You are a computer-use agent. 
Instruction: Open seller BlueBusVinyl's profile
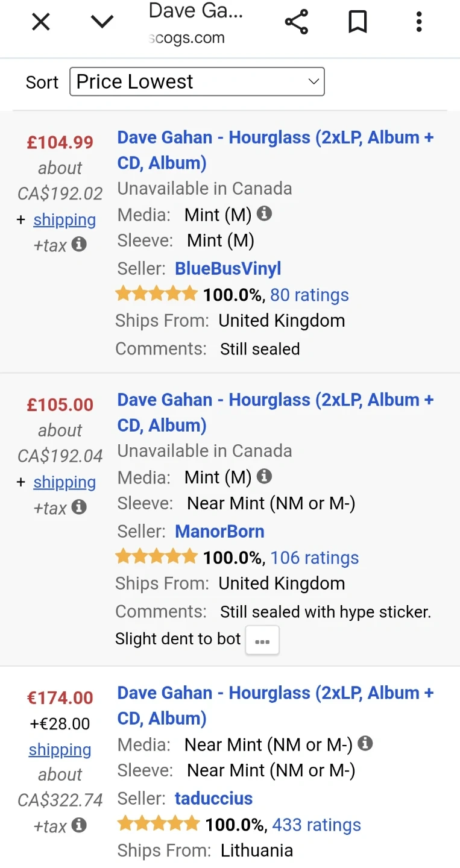click(x=228, y=268)
